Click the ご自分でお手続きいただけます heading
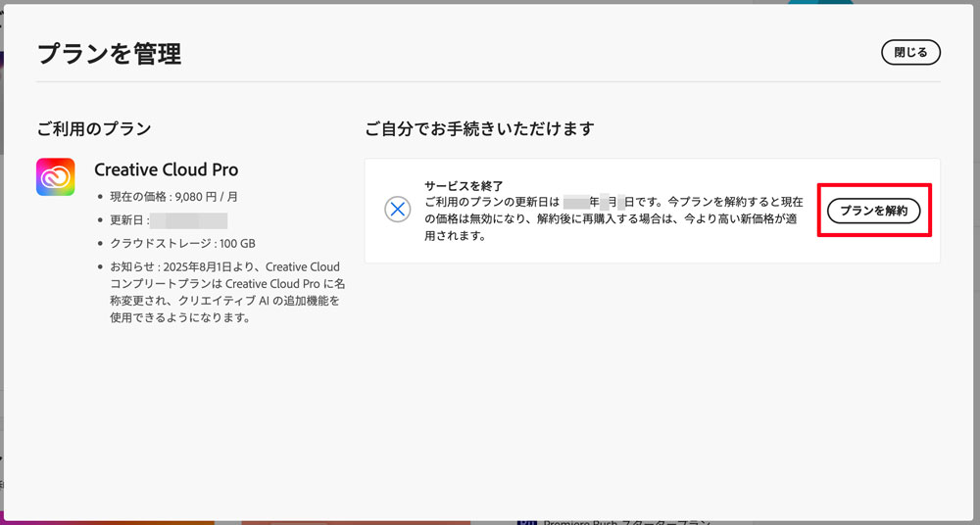980x525 pixels. pyautogui.click(x=479, y=128)
